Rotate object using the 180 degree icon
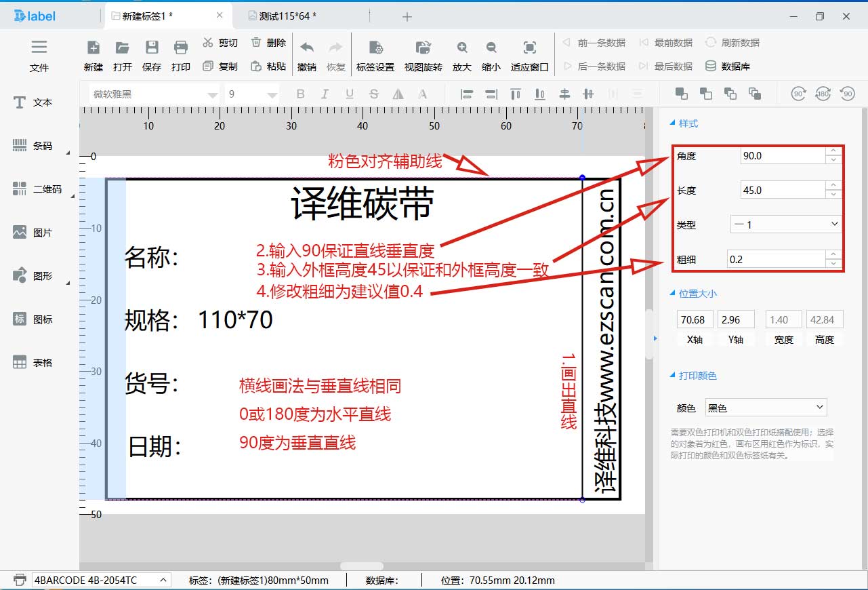 tap(823, 94)
